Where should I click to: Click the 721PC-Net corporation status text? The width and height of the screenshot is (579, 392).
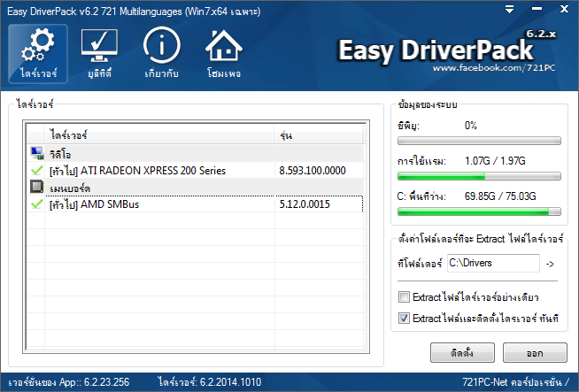coord(515,382)
